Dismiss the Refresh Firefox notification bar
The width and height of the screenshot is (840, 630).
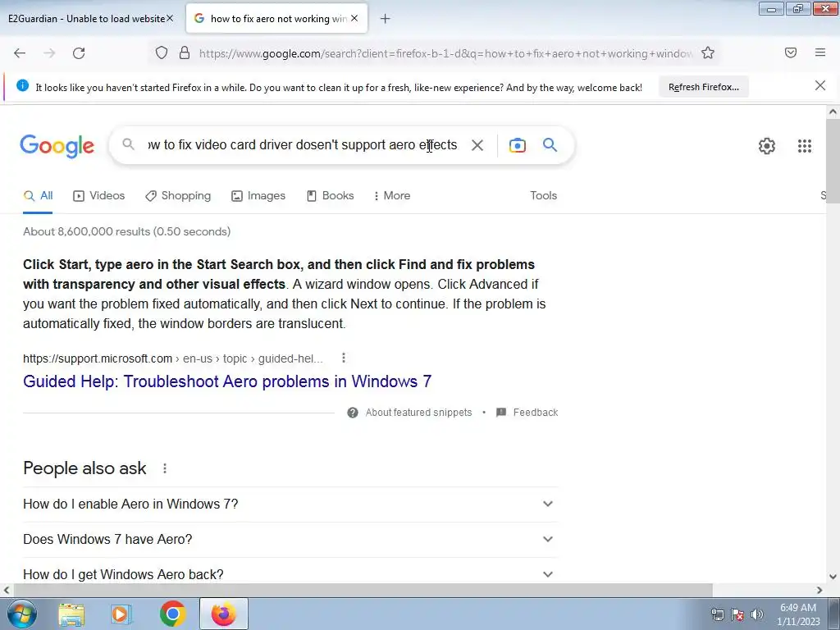click(x=820, y=85)
